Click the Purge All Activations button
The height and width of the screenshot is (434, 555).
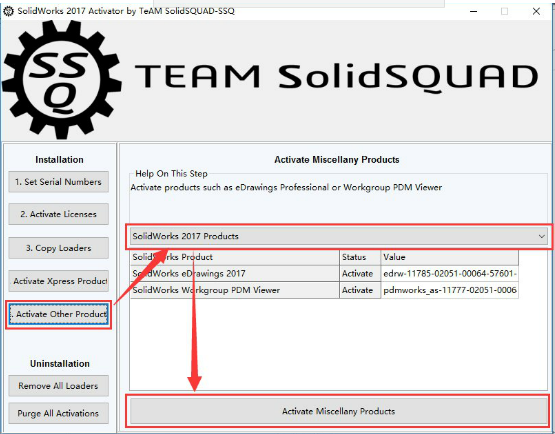[58, 413]
